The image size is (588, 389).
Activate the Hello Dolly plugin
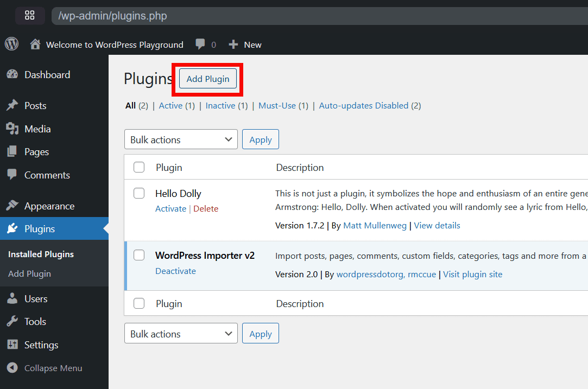(170, 209)
